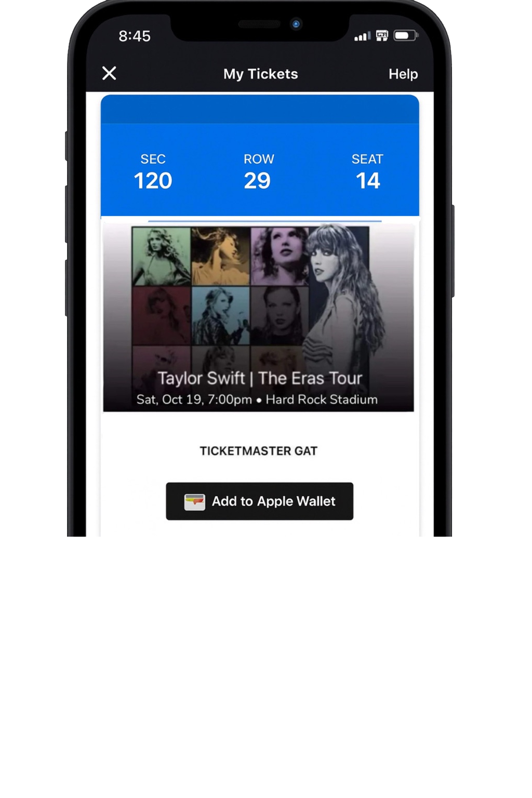Tap the ROW 29 value
532x798 pixels.
257,181
